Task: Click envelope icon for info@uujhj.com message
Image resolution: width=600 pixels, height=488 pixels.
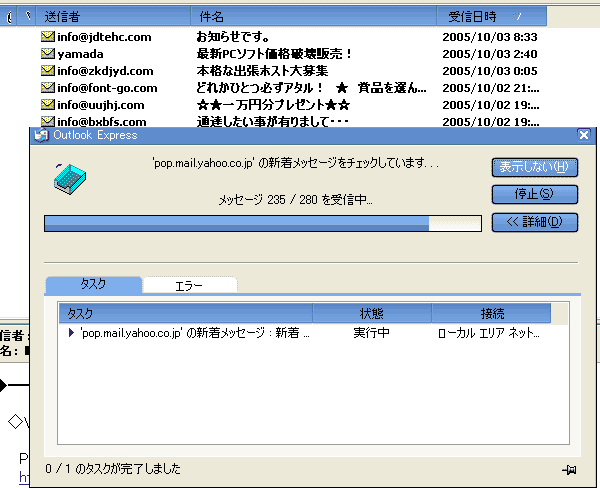Action: pyautogui.click(x=48, y=104)
